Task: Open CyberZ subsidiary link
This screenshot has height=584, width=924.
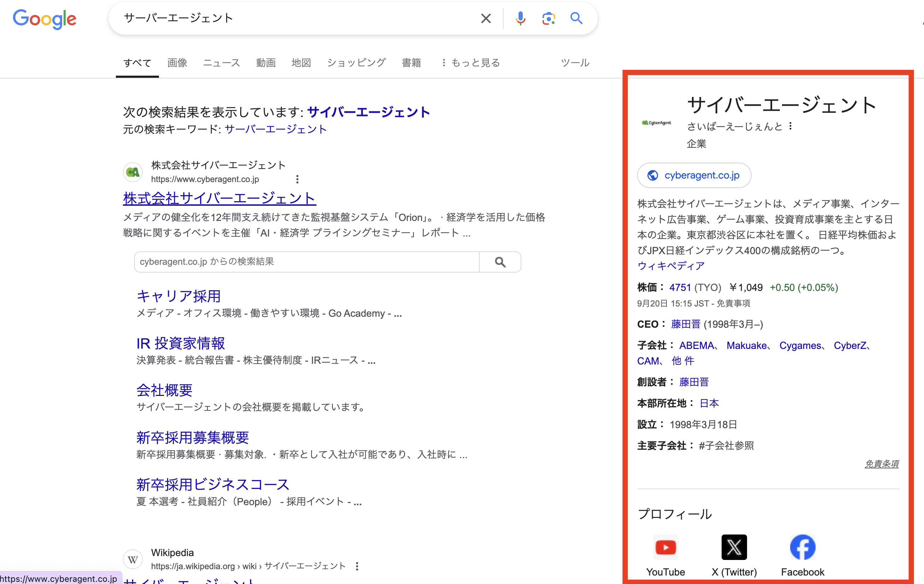Action: tap(850, 346)
